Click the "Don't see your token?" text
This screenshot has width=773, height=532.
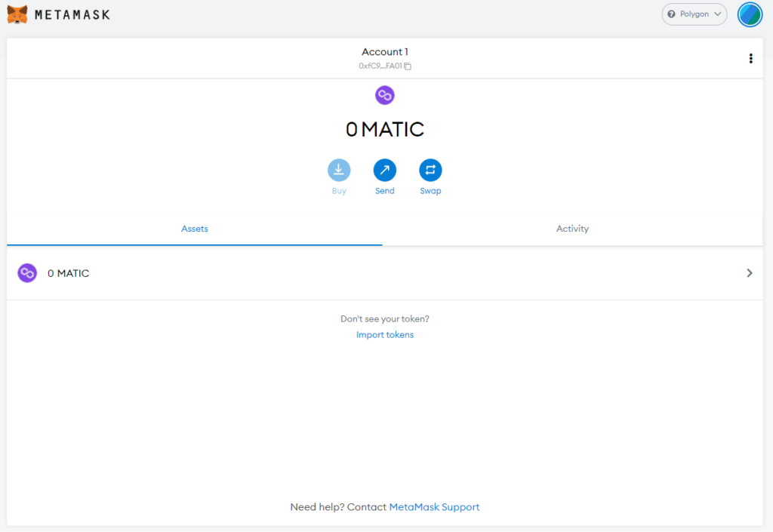385,318
